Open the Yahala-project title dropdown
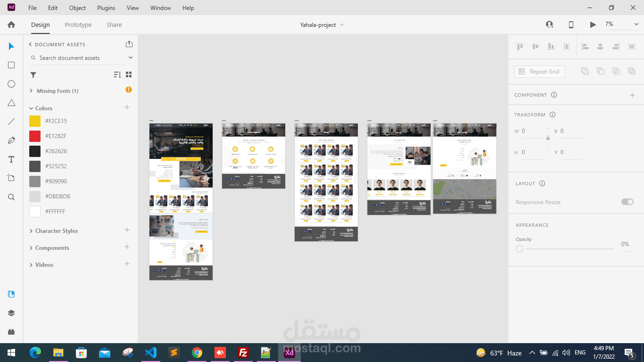644x362 pixels. click(342, 25)
